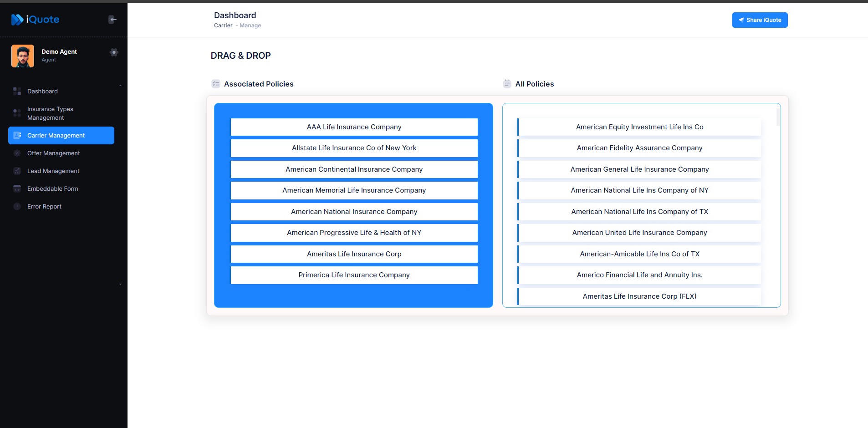
Task: Click the Offer Management icon
Action: (17, 153)
